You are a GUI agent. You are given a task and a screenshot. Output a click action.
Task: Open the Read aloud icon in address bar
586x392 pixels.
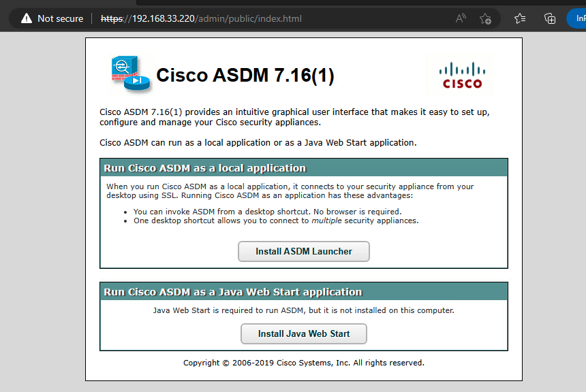pyautogui.click(x=461, y=18)
